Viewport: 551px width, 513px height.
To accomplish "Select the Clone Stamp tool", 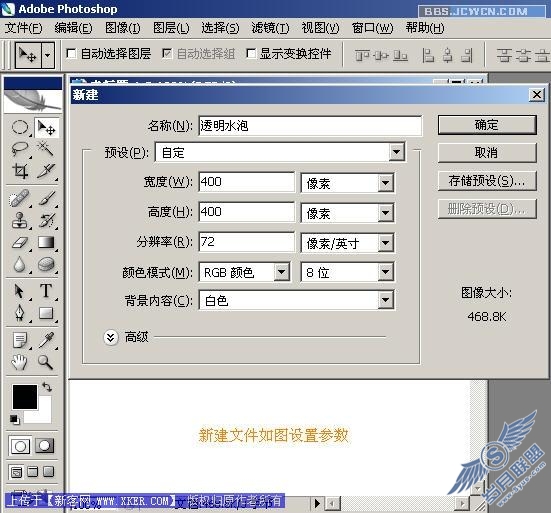I will (20, 221).
